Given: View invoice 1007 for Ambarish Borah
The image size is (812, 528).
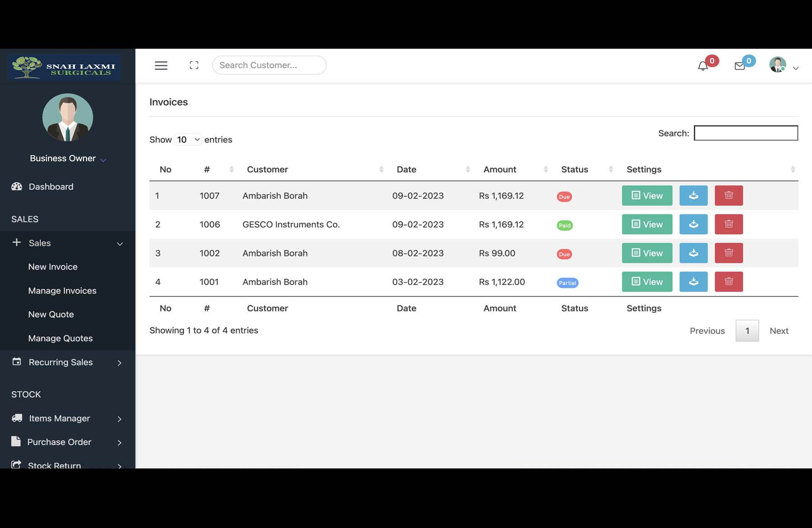Looking at the screenshot, I should [647, 195].
